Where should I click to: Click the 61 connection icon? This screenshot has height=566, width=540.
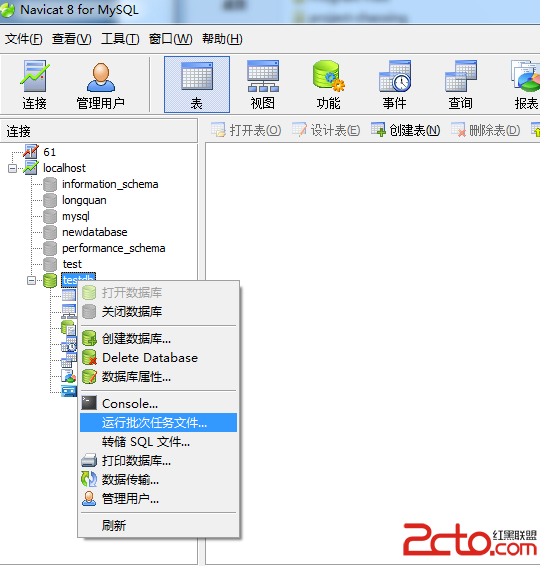31,152
